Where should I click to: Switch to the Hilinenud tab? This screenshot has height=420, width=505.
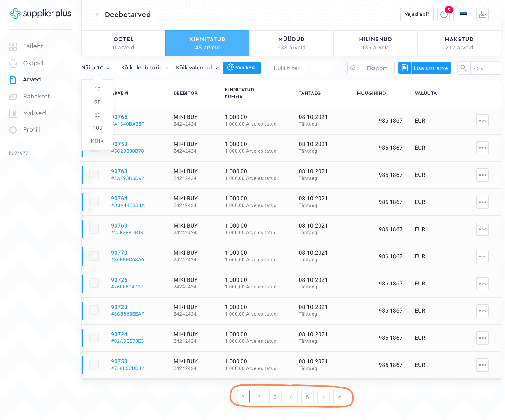click(375, 43)
